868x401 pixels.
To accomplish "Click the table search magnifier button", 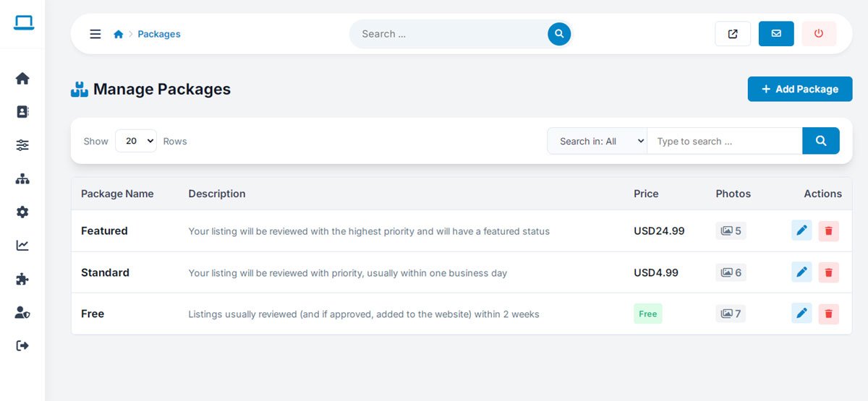I will click(x=821, y=141).
